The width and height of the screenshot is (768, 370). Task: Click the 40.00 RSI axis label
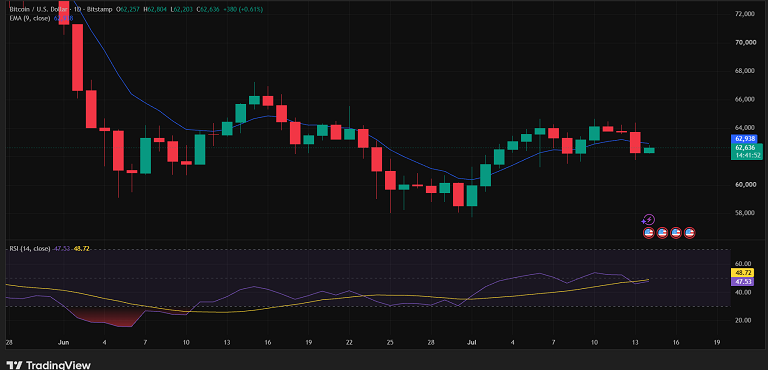tap(743, 292)
